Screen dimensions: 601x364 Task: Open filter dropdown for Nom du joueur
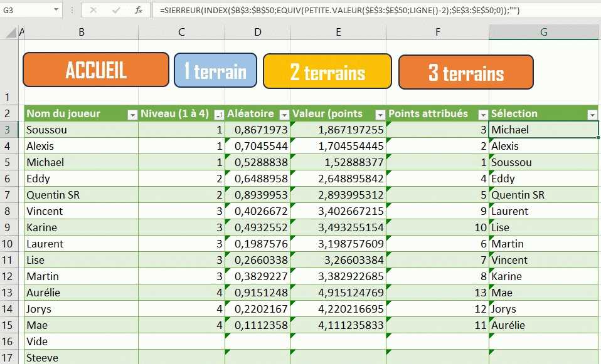point(132,115)
